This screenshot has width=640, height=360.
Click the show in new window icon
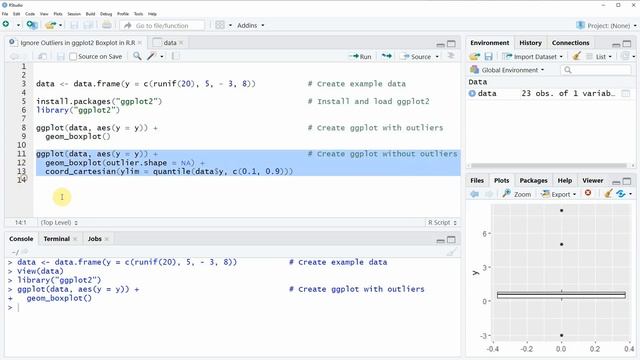(42, 56)
